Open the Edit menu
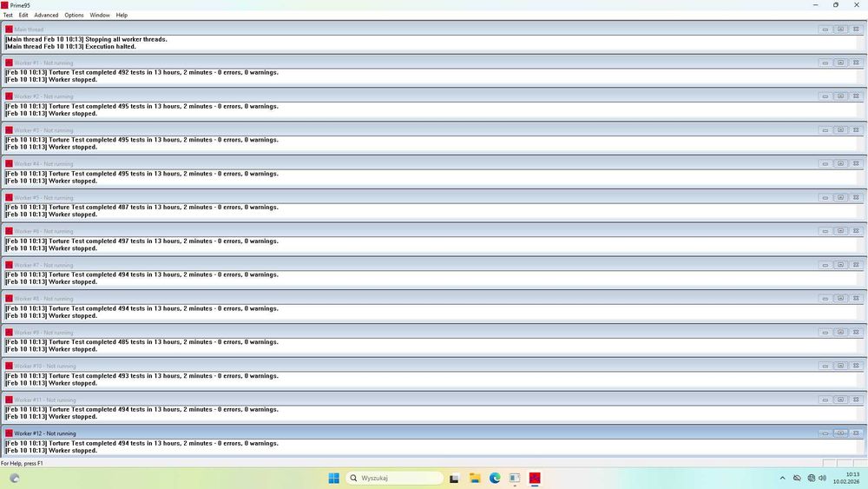Image resolution: width=868 pixels, height=489 pixels. coord(23,15)
